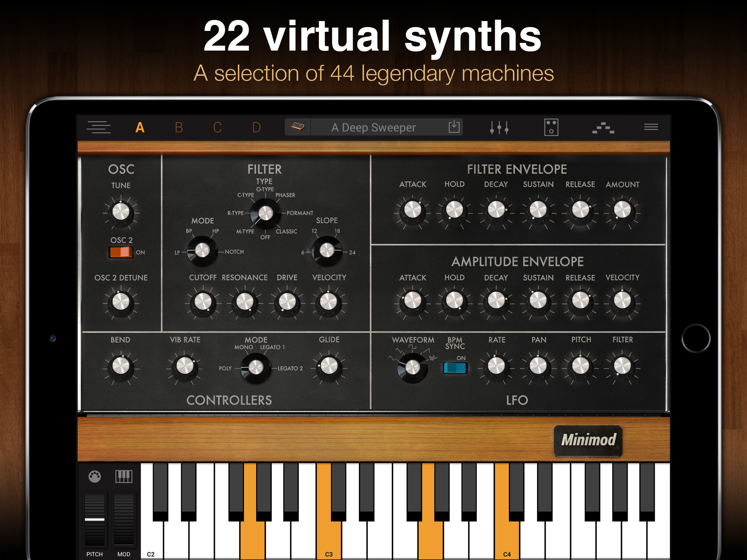Open the mixer sliders icon
Screen dimensions: 747x560
click(x=499, y=128)
